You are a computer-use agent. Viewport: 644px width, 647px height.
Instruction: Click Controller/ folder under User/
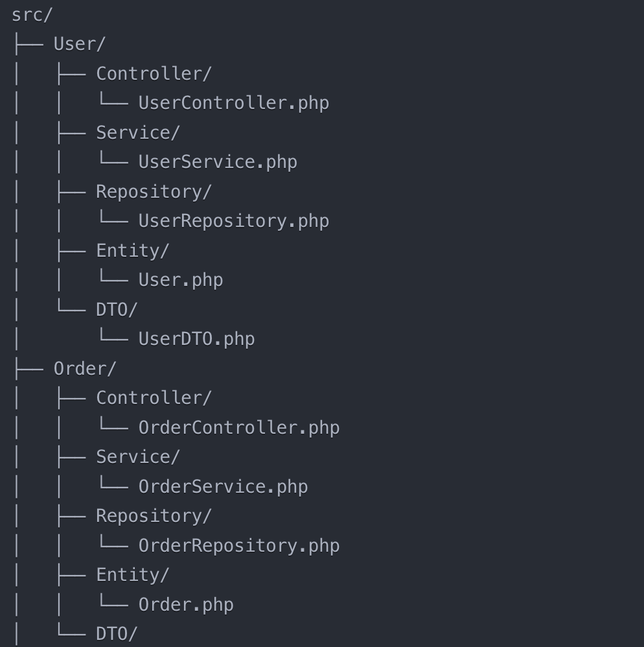coord(154,74)
